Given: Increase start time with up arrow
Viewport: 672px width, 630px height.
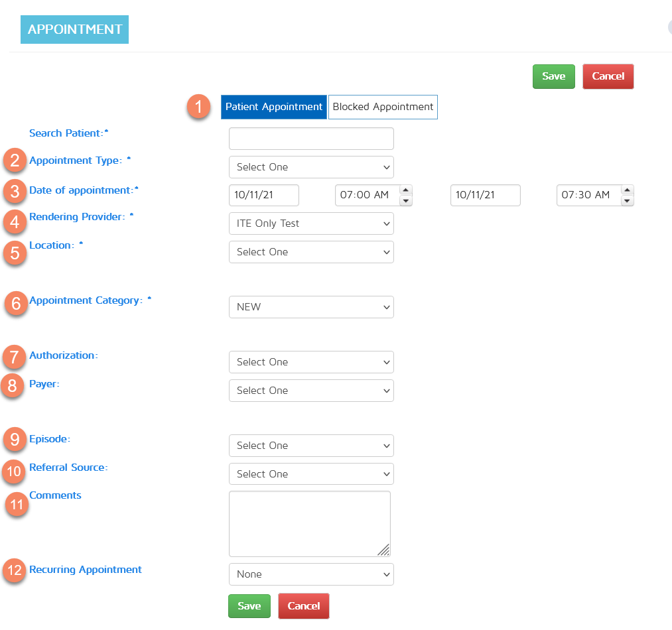Looking at the screenshot, I should [x=407, y=190].
